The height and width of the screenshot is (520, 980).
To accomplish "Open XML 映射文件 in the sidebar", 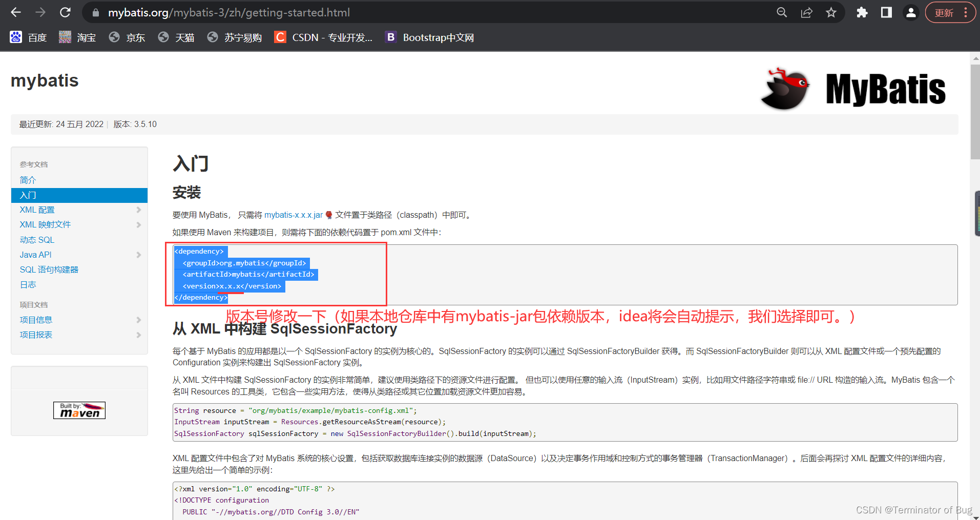I will [45, 224].
